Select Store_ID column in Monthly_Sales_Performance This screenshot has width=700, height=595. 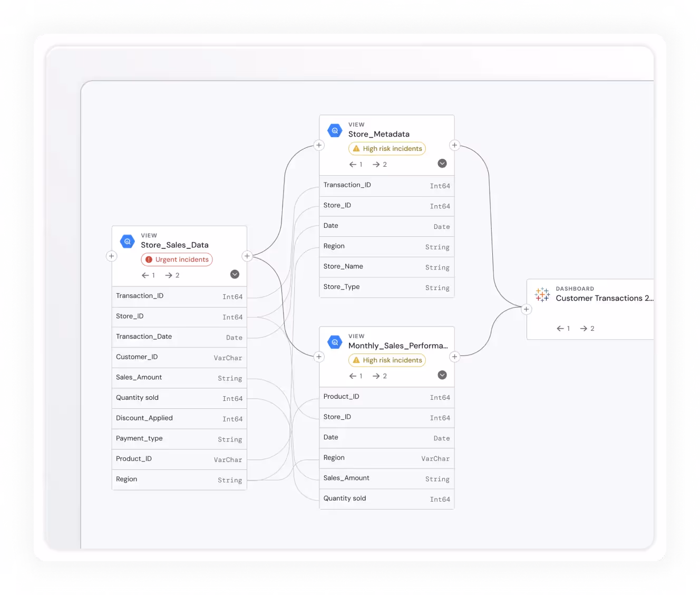click(387, 418)
